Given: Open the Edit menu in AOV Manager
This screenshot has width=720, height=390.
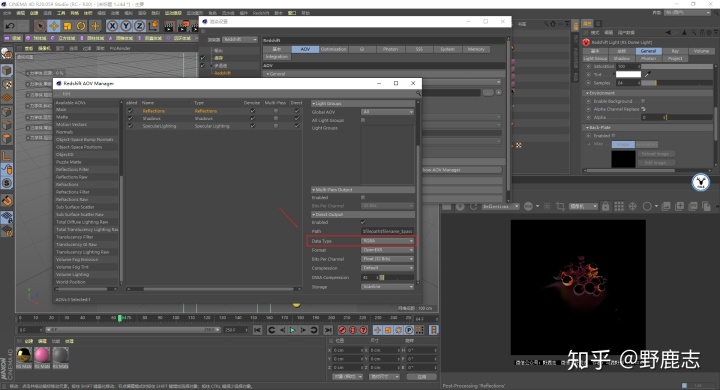Looking at the screenshot, I should (x=67, y=94).
